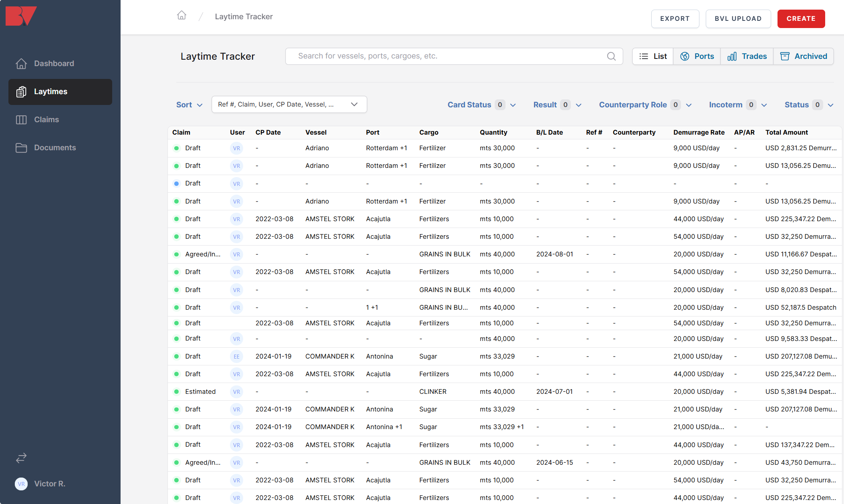The width and height of the screenshot is (844, 504).
Task: Click the search magnifier icon
Action: point(611,56)
